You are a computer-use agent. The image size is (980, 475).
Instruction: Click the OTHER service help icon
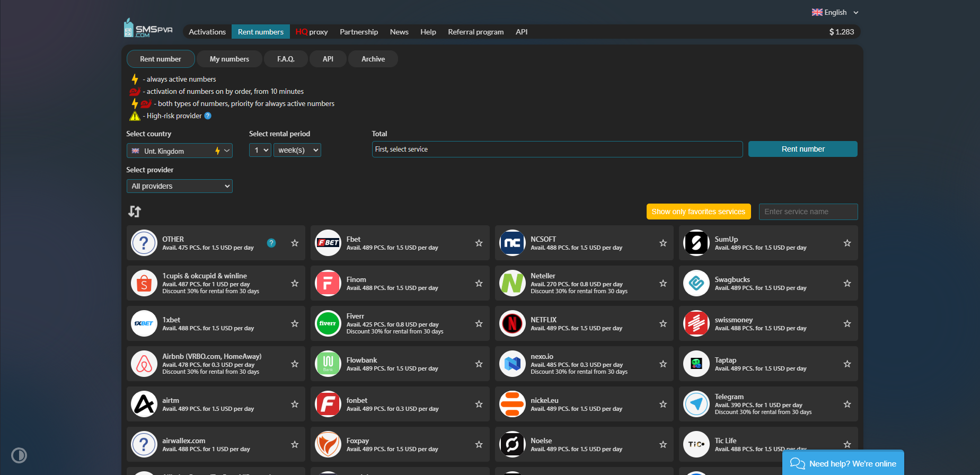point(271,243)
